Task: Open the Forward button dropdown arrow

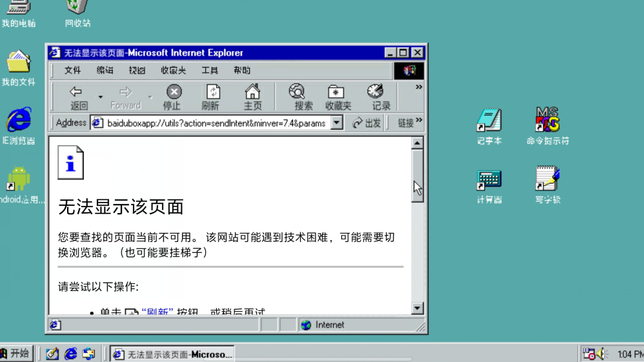Action: (150, 97)
